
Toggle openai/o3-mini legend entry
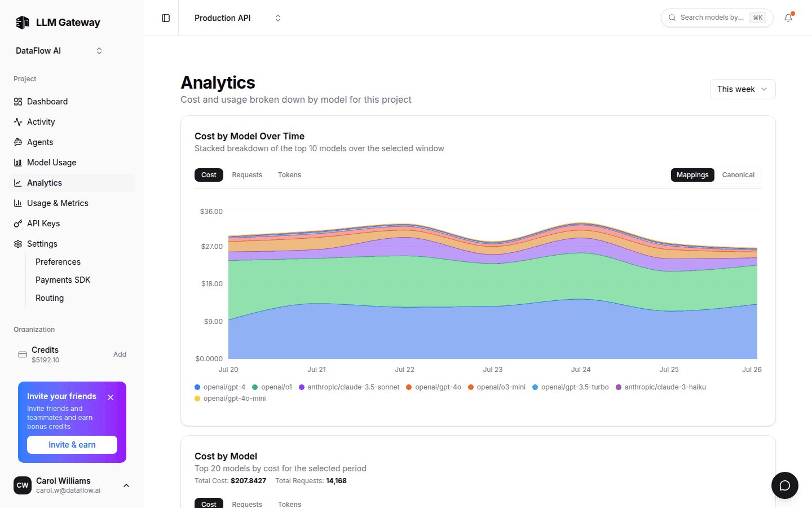(497, 387)
